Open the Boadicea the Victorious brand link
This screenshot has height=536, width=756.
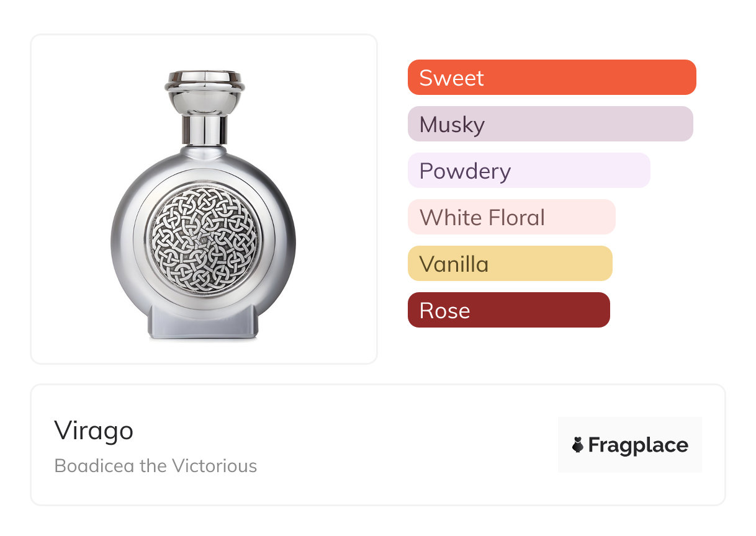pyautogui.click(x=156, y=465)
